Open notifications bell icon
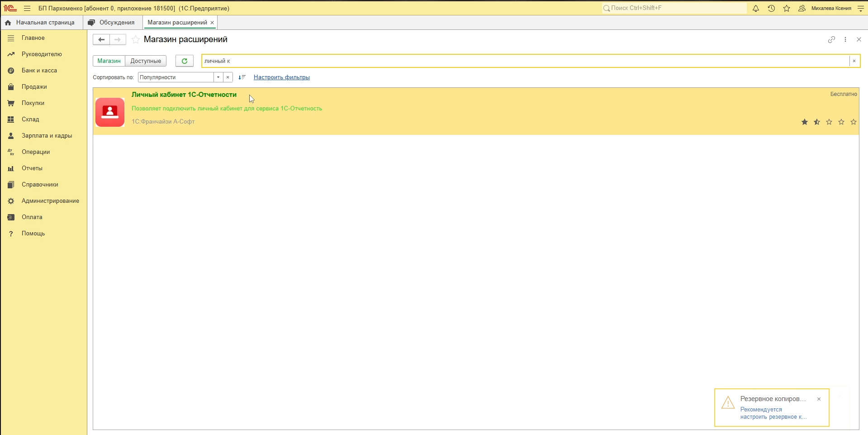The image size is (868, 435). click(756, 8)
